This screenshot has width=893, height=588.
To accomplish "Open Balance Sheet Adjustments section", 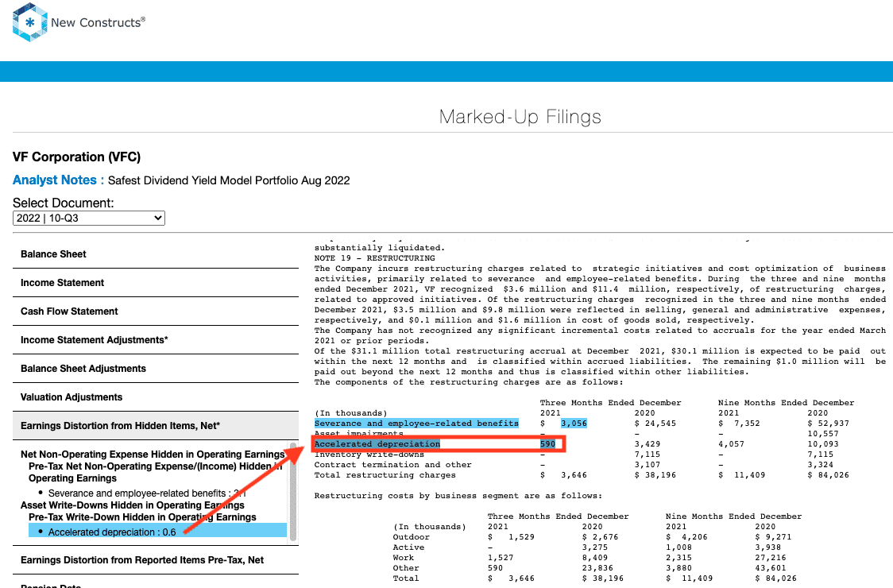I will tap(156, 369).
